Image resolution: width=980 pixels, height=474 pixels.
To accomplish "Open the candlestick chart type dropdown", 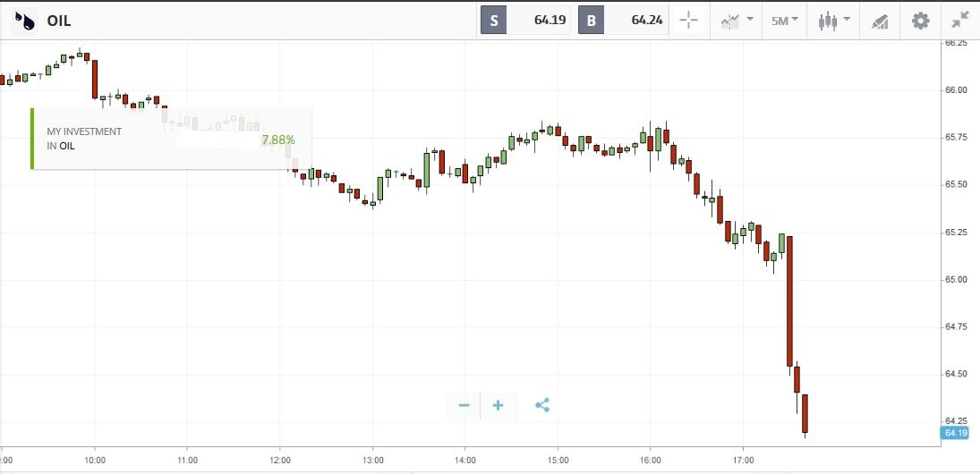I will [834, 21].
